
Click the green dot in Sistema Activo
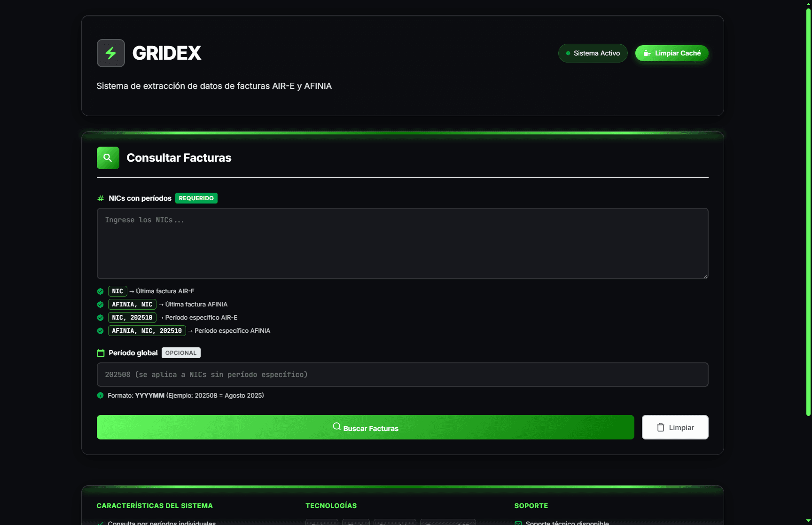pos(568,53)
